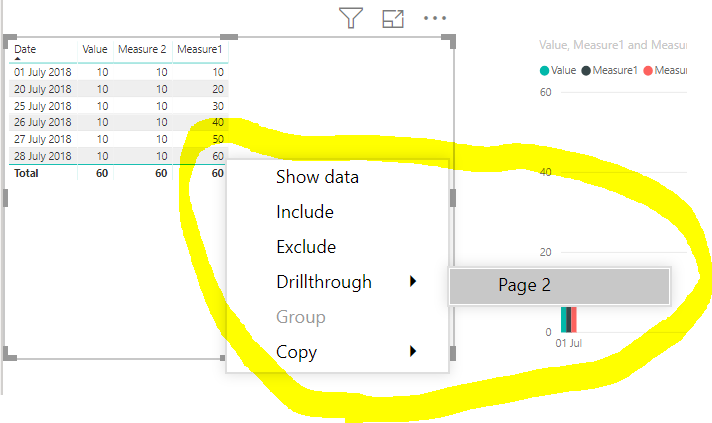The width and height of the screenshot is (712, 423).
Task: Click Measure1 value 20 in 20 July row
Action: coord(218,89)
